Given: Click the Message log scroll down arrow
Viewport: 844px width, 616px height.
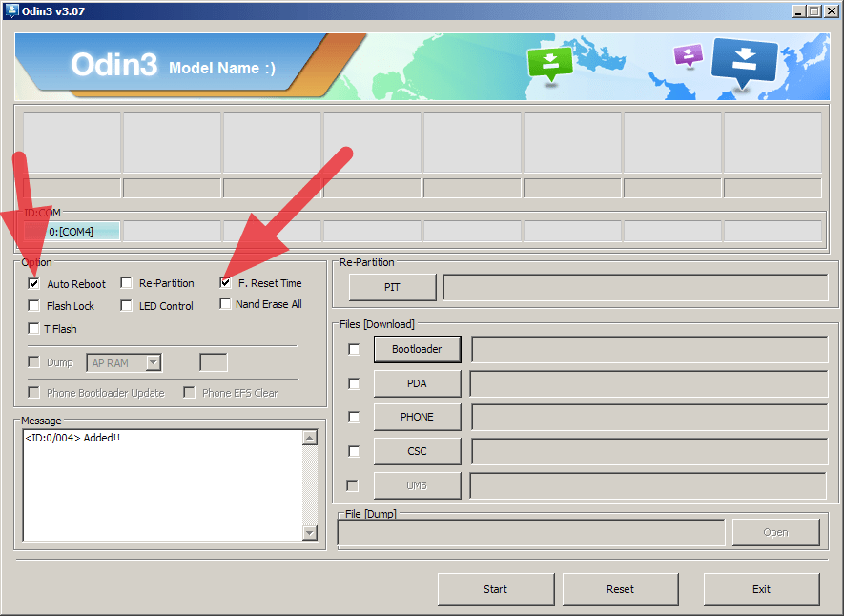Looking at the screenshot, I should [310, 533].
